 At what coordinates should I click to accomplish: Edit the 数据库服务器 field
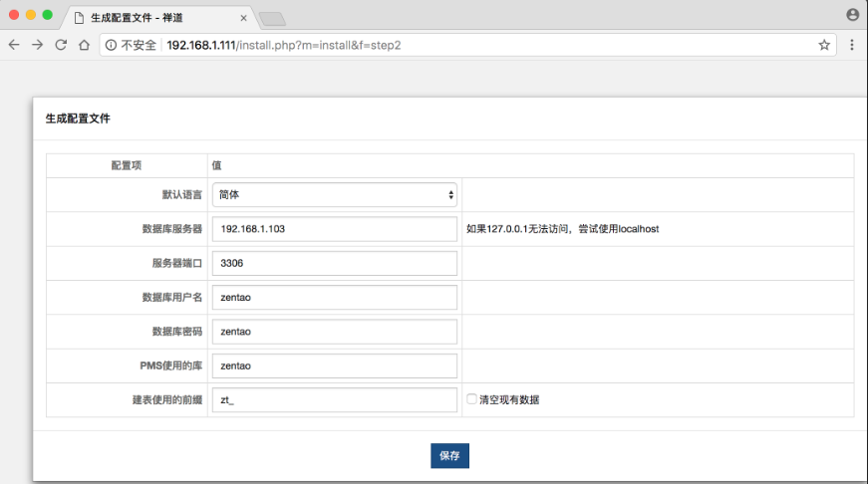pyautogui.click(x=335, y=229)
